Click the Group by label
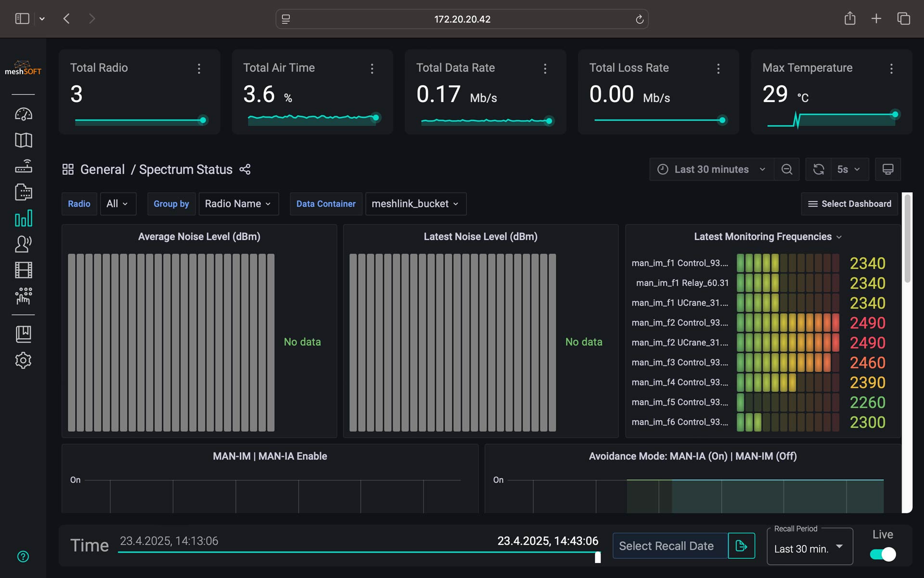 pyautogui.click(x=171, y=204)
